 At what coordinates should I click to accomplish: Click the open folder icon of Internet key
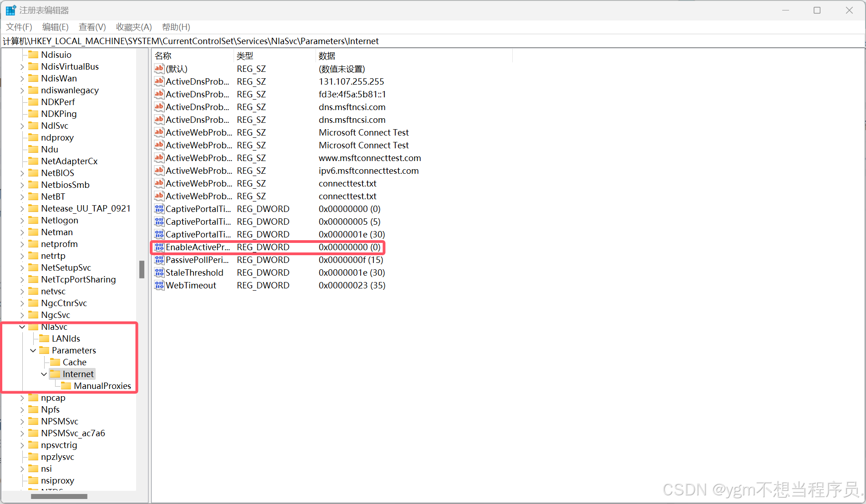(x=55, y=374)
